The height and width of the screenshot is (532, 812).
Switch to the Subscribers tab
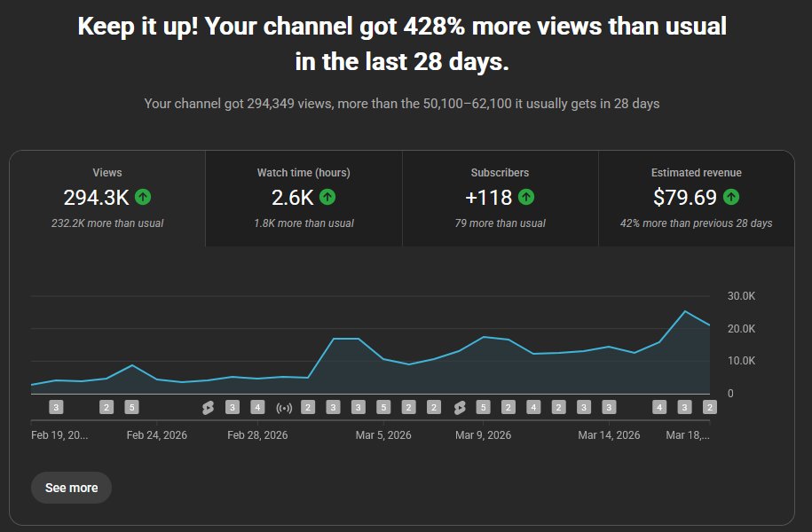[x=500, y=199]
